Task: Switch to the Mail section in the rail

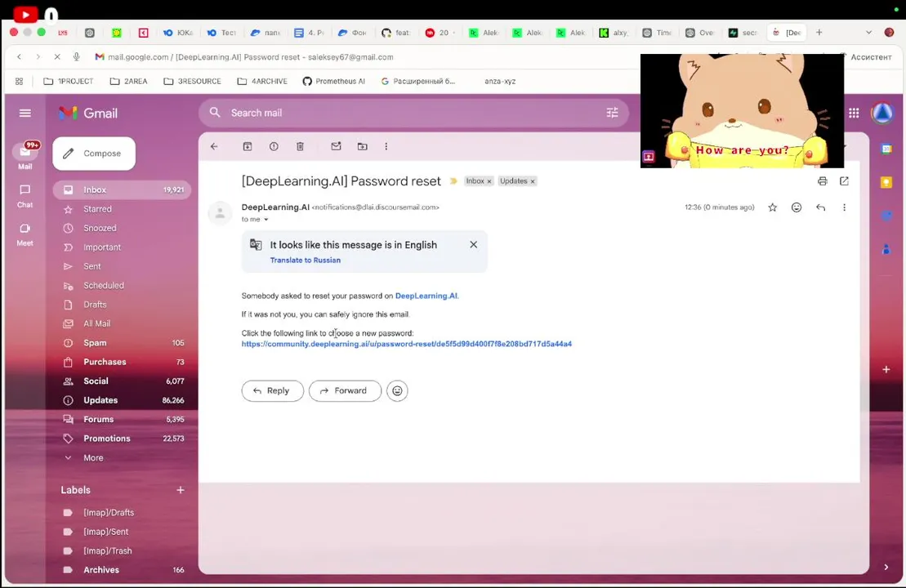Action: click(x=25, y=155)
